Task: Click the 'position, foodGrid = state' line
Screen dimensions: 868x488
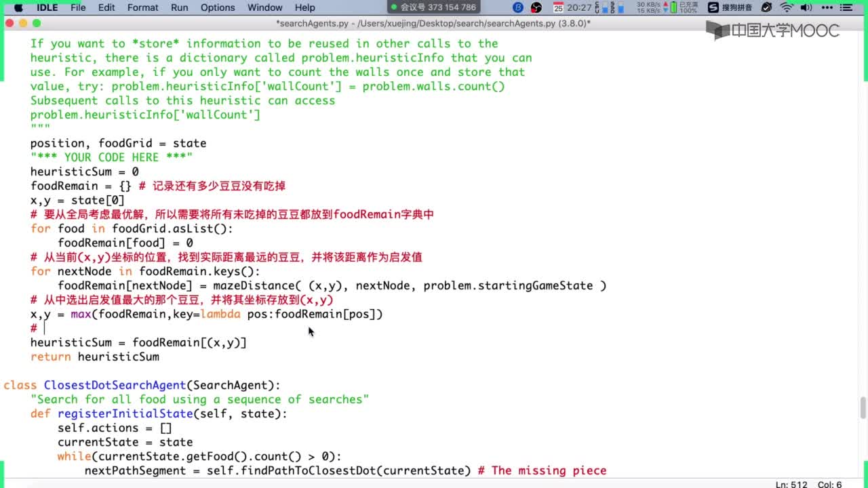Action: [119, 143]
